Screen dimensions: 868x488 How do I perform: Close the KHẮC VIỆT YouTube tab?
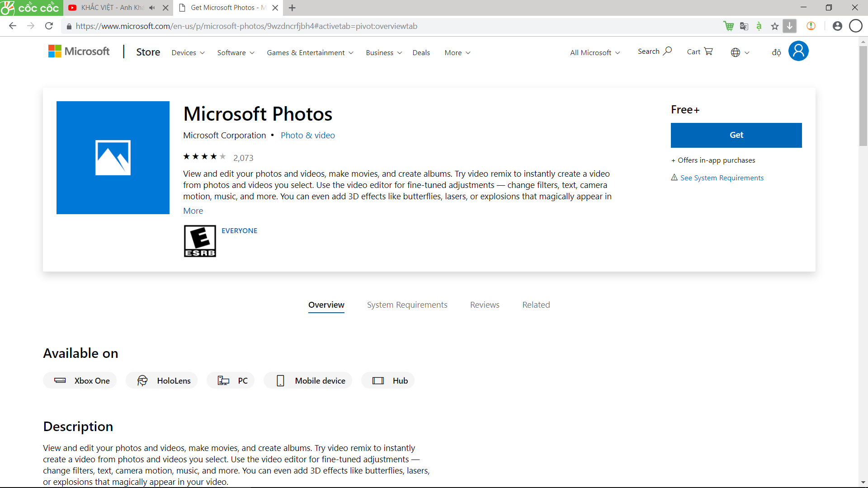coord(165,8)
